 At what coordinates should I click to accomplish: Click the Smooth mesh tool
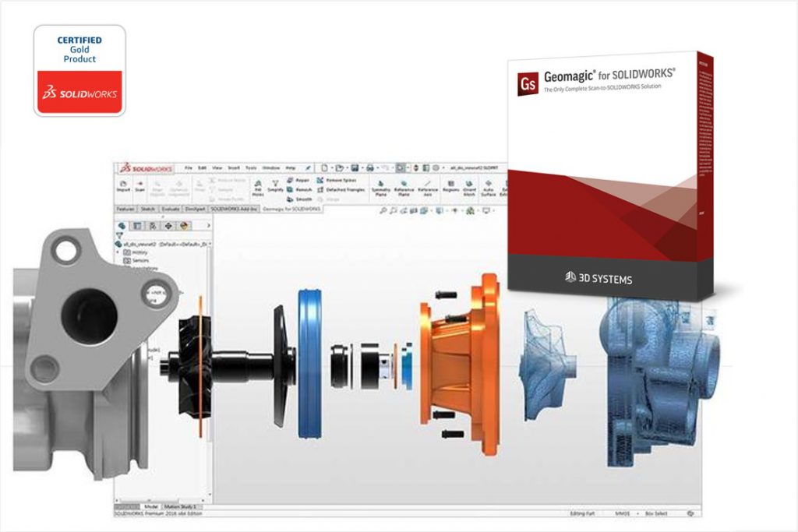pyautogui.click(x=299, y=199)
